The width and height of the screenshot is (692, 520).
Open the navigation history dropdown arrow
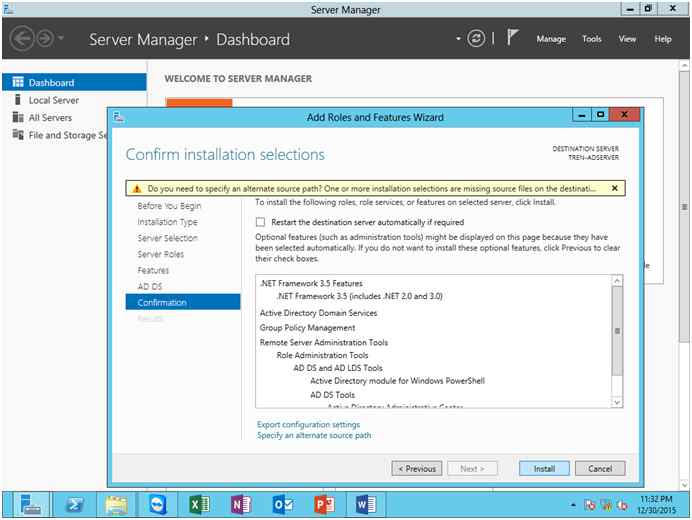(x=61, y=38)
